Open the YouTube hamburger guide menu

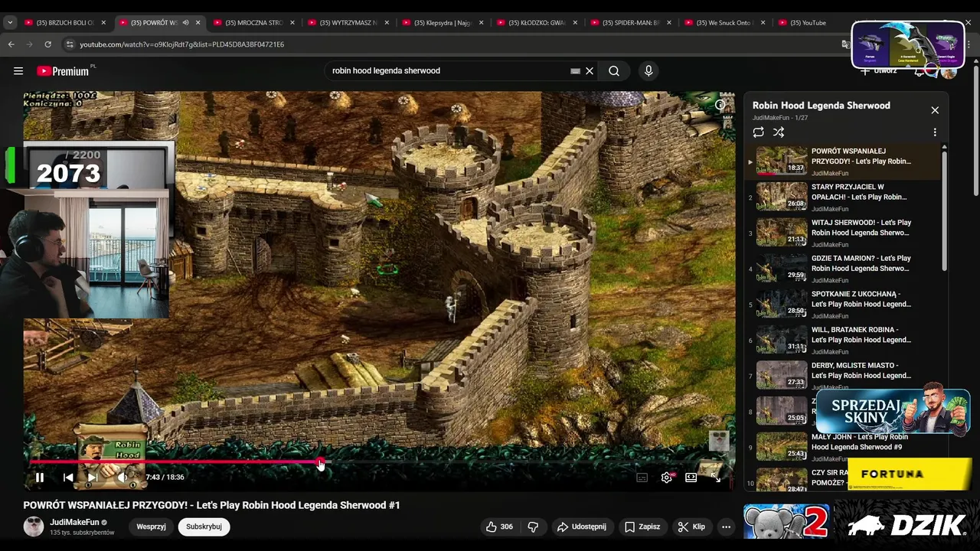pos(18,71)
